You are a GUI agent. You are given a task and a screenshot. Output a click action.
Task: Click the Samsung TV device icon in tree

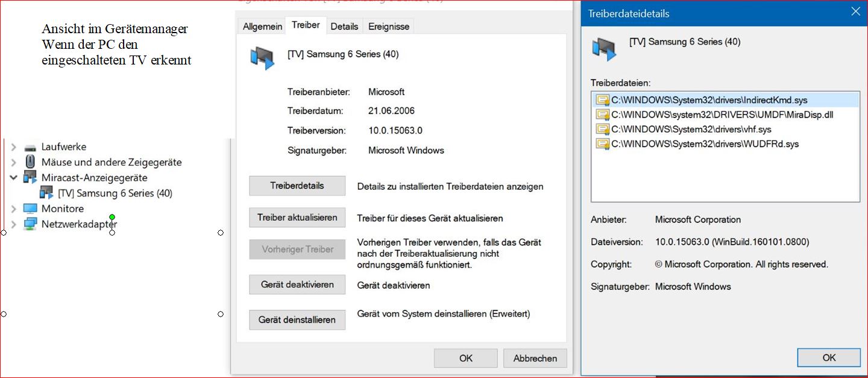[x=46, y=193]
